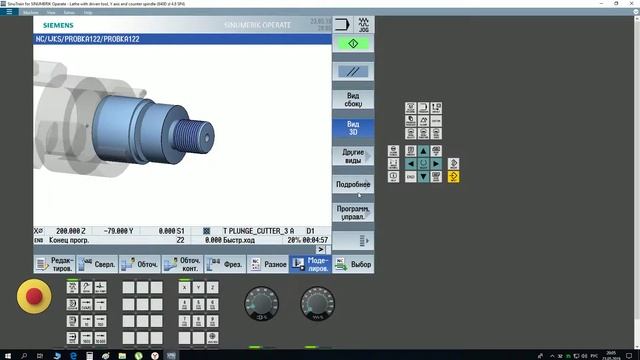Select the JOG mode indicator at top right
Image resolution: width=640 pixels, height=360 pixels.
click(x=363, y=24)
